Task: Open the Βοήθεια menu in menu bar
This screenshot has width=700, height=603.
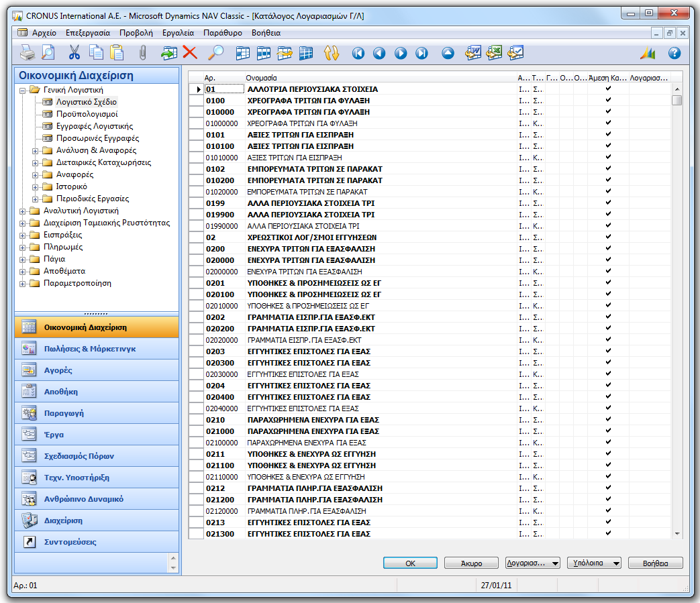Action: point(266,33)
